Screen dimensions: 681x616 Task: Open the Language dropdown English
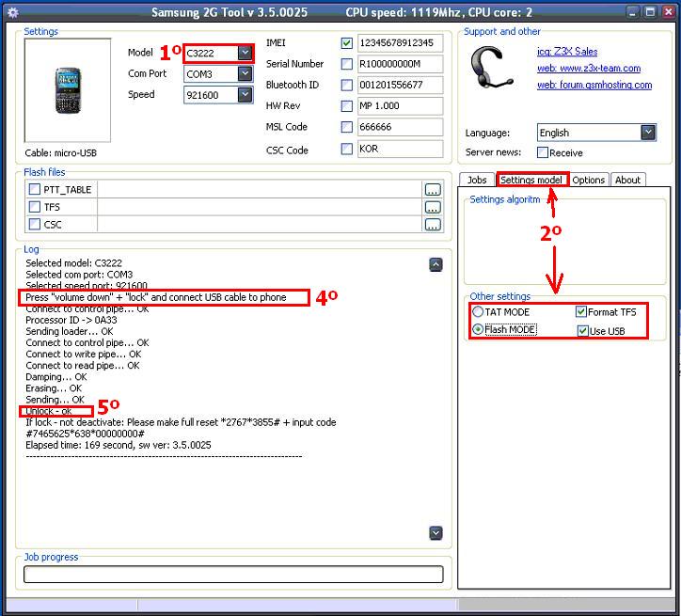[x=648, y=133]
